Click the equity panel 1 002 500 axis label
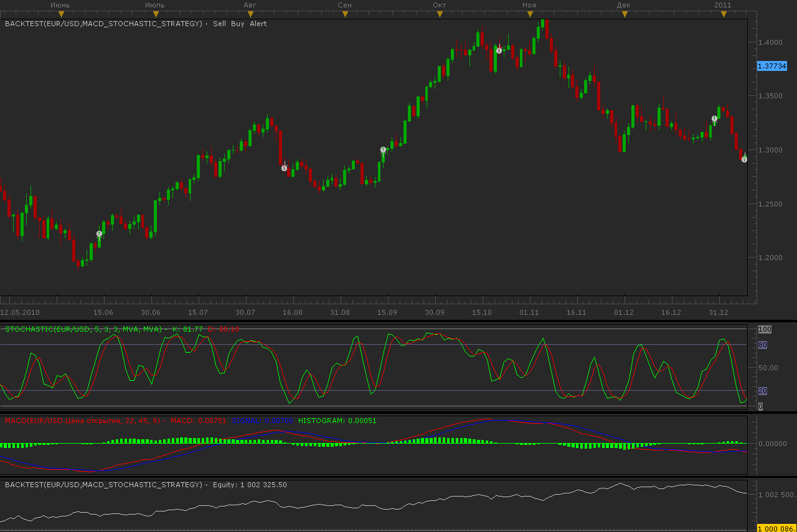The height and width of the screenshot is (532, 797). [x=776, y=495]
